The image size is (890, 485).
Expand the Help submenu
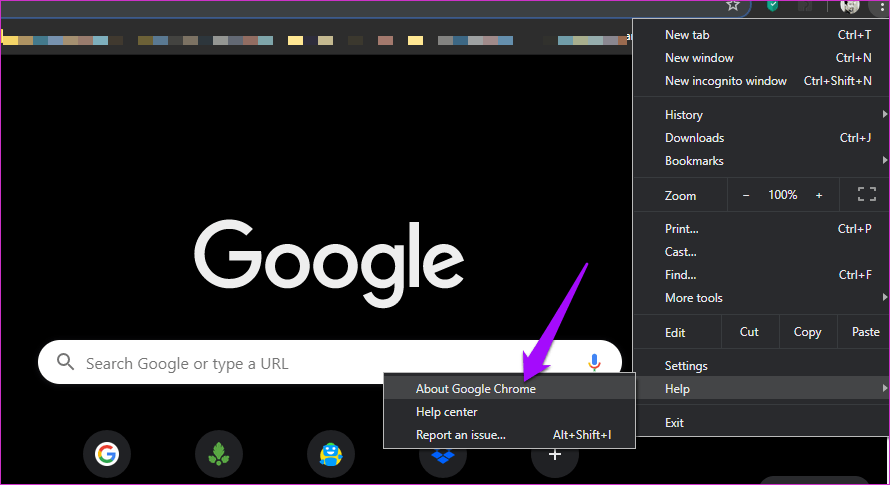point(761,389)
